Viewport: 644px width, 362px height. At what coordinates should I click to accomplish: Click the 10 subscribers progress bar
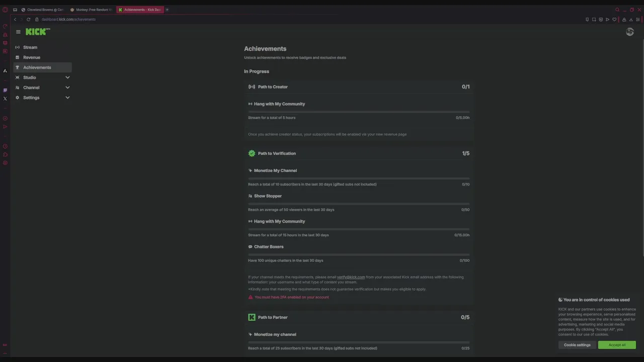(359, 178)
